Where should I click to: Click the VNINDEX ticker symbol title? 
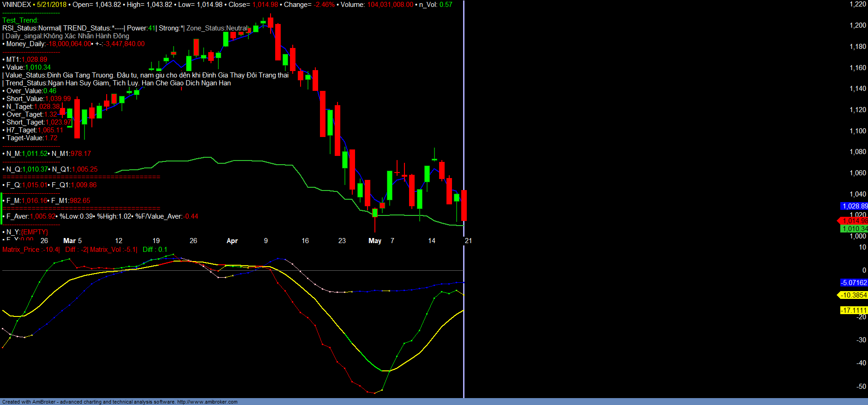pyautogui.click(x=17, y=5)
